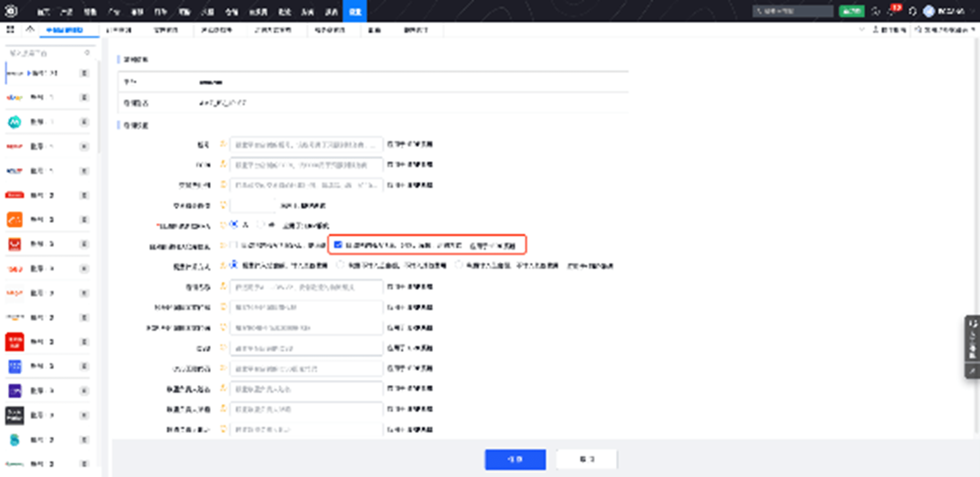The height and width of the screenshot is (477, 980).
Task: Click the eBay platform logo in sidebar
Action: 14,97
